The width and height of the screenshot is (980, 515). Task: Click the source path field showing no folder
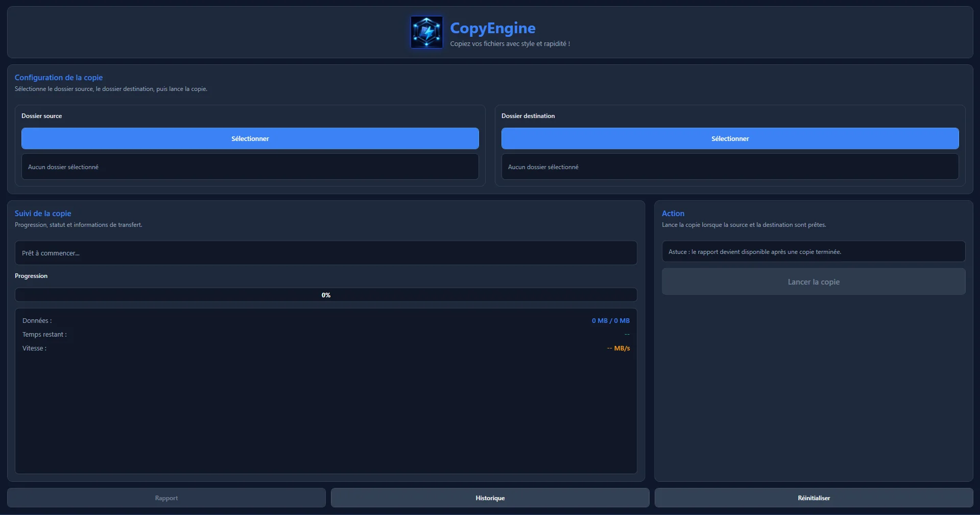coord(250,167)
